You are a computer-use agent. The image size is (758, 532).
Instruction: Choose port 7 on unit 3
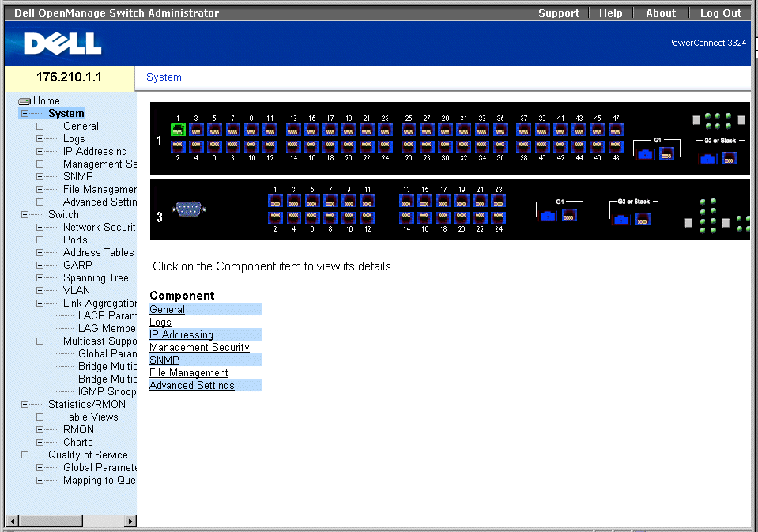tap(330, 201)
